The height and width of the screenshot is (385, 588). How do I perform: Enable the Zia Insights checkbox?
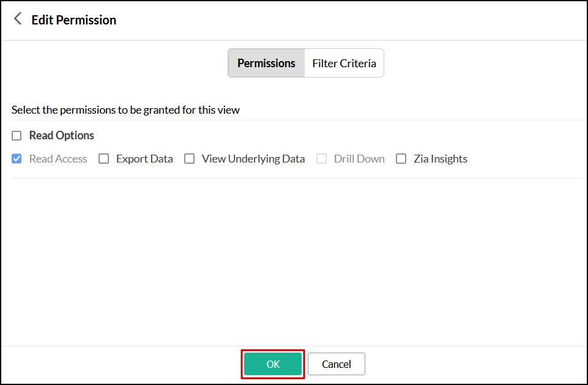[401, 159]
